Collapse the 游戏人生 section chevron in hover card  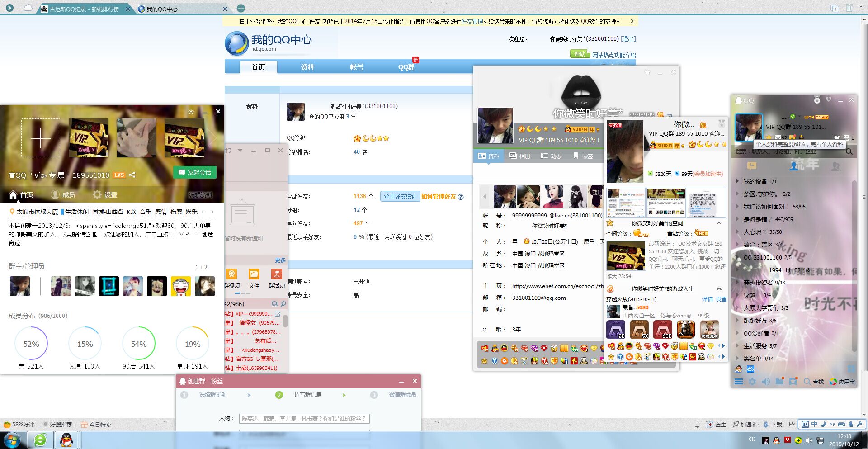pyautogui.click(x=719, y=288)
